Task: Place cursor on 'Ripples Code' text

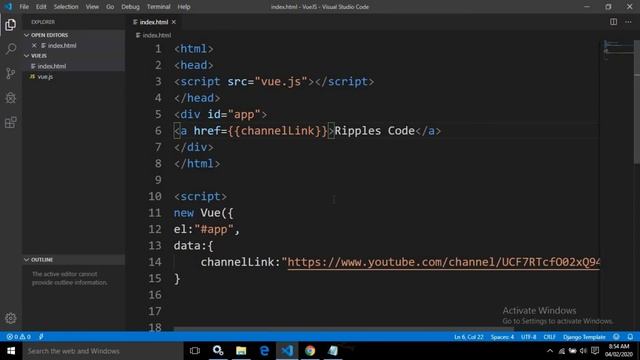Action: 374,131
